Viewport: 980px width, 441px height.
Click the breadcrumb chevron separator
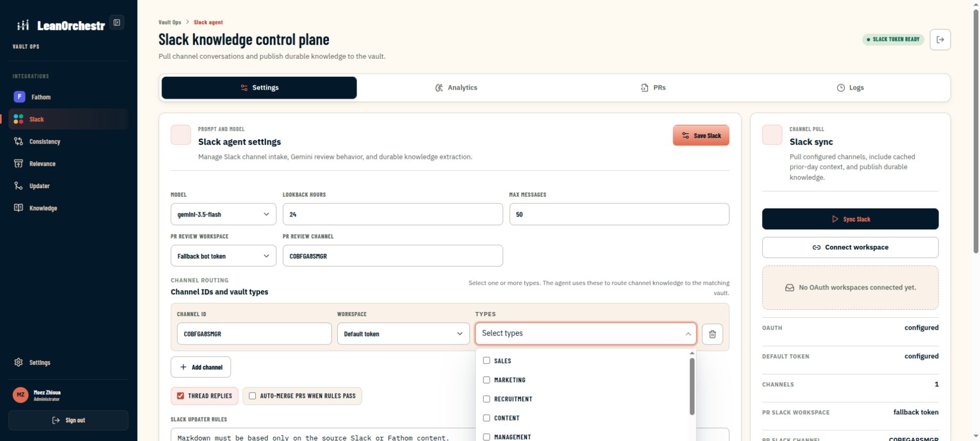(188, 22)
